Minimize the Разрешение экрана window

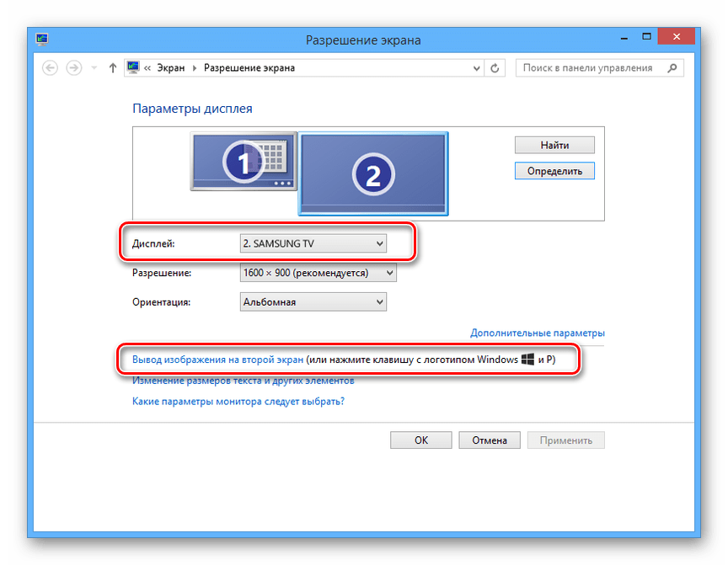(x=624, y=37)
